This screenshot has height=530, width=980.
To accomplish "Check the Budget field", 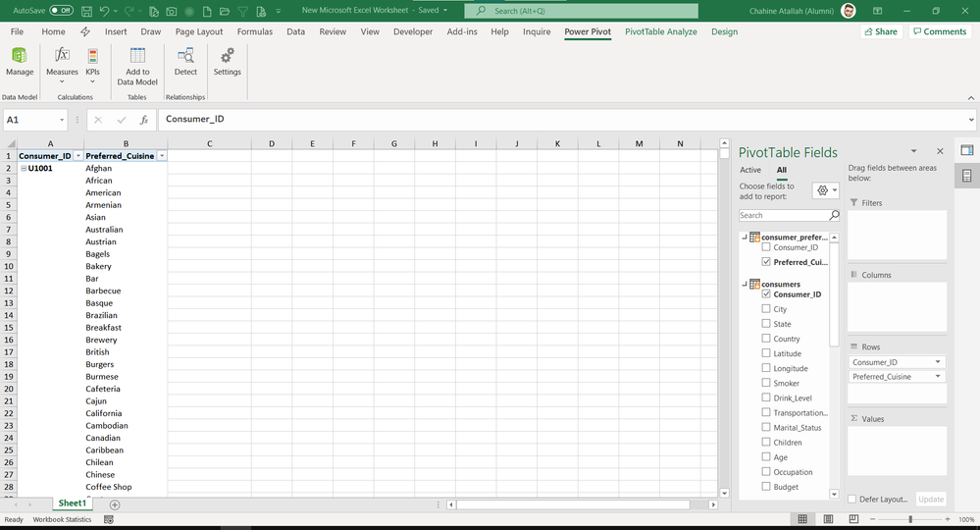I will (766, 486).
